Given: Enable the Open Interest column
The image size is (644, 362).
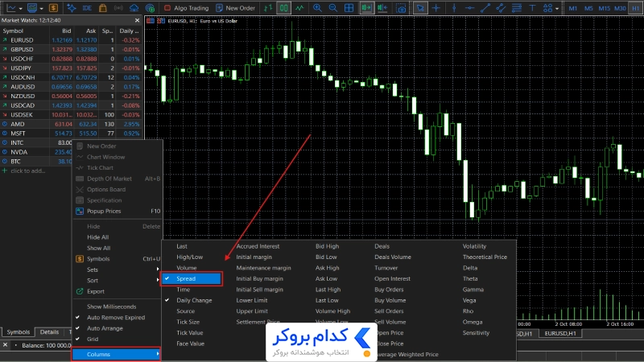Looking at the screenshot, I should [x=392, y=278].
